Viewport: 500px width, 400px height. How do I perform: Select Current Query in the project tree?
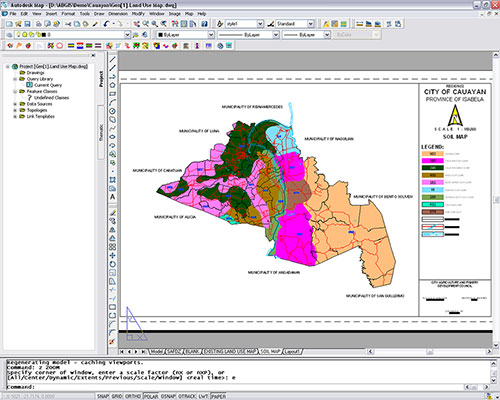(48, 85)
